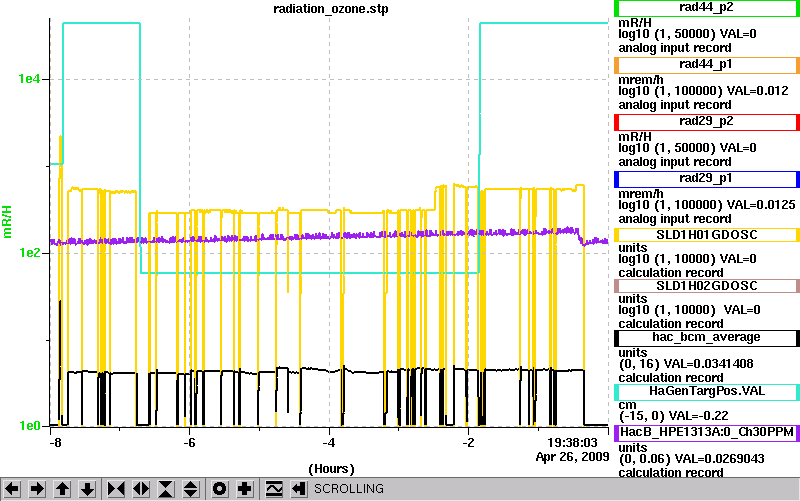Click the pan right arrow button

[37, 489]
